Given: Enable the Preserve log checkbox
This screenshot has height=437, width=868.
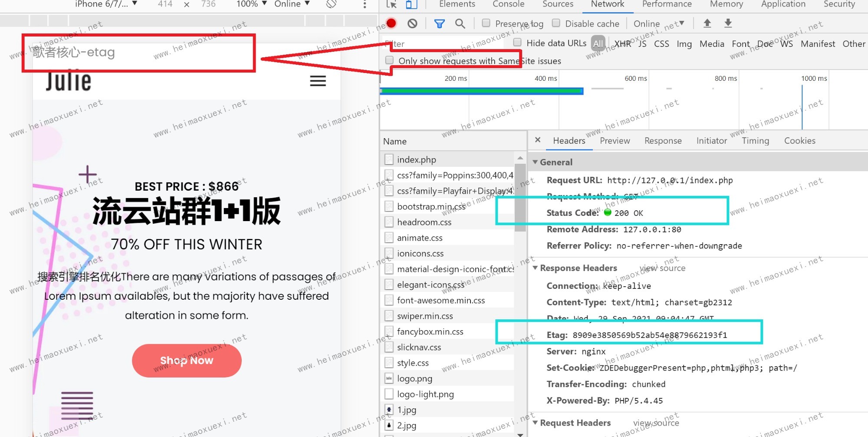Looking at the screenshot, I should (x=486, y=23).
